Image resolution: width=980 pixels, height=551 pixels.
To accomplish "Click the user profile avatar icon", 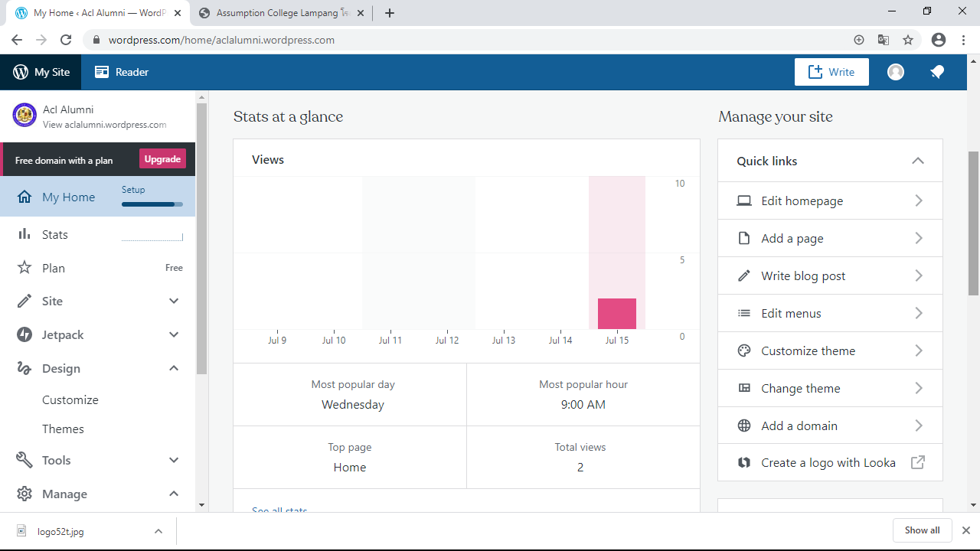I will 896,72.
